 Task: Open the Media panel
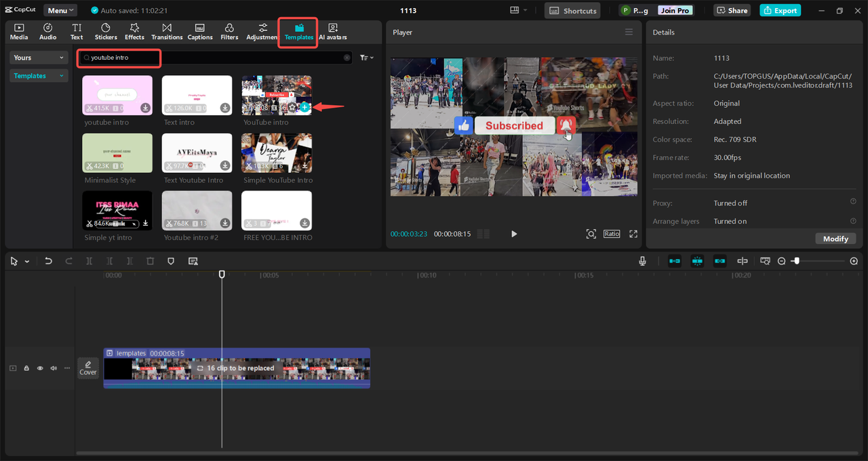[x=19, y=31]
